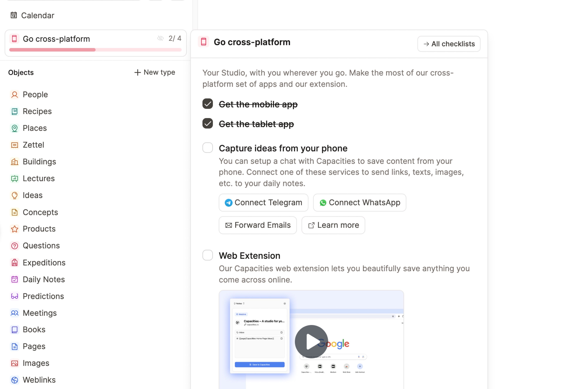Viewport: 588px width, 389px height.
Task: Uncheck Get the mobile app
Action: coord(208,104)
